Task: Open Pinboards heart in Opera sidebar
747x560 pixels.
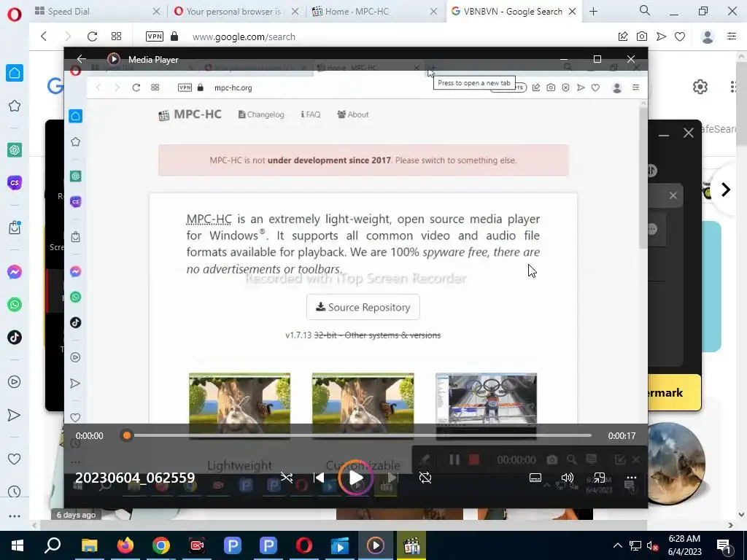Action: pos(15,459)
